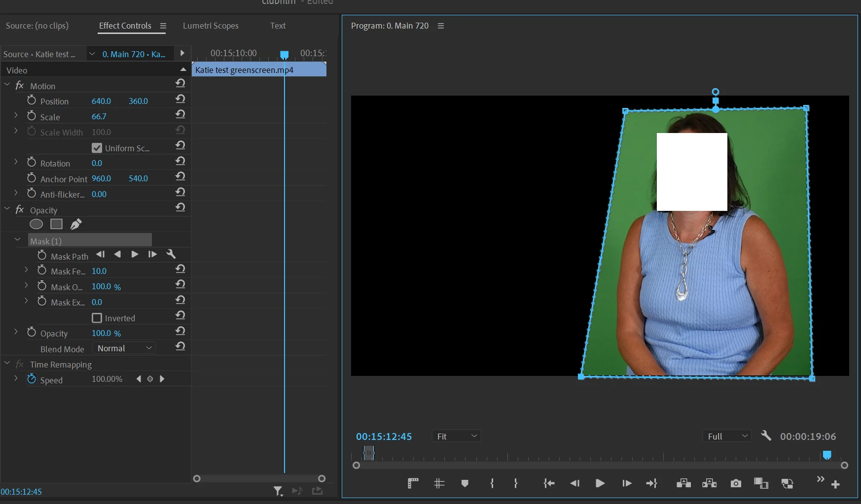Toggle Uniform Scale checkbox
The height and width of the screenshot is (504, 861).
pyautogui.click(x=97, y=148)
